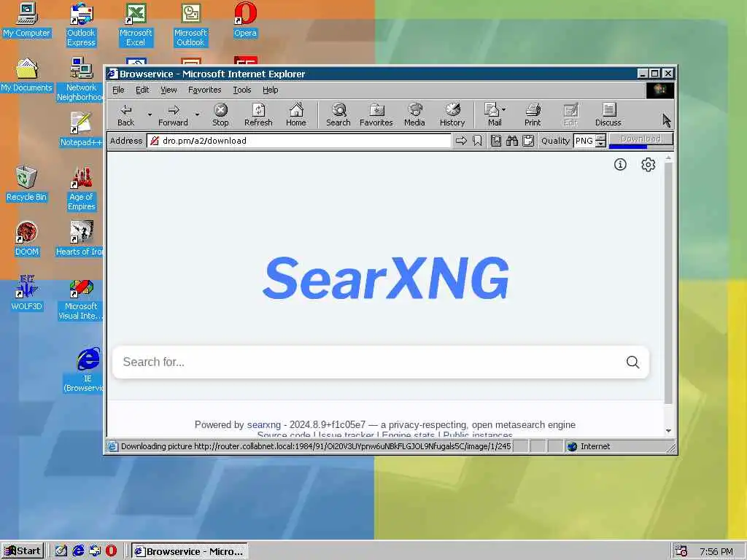The width and height of the screenshot is (747, 560).
Task: Go back with the Back toolbar button
Action: [125, 115]
